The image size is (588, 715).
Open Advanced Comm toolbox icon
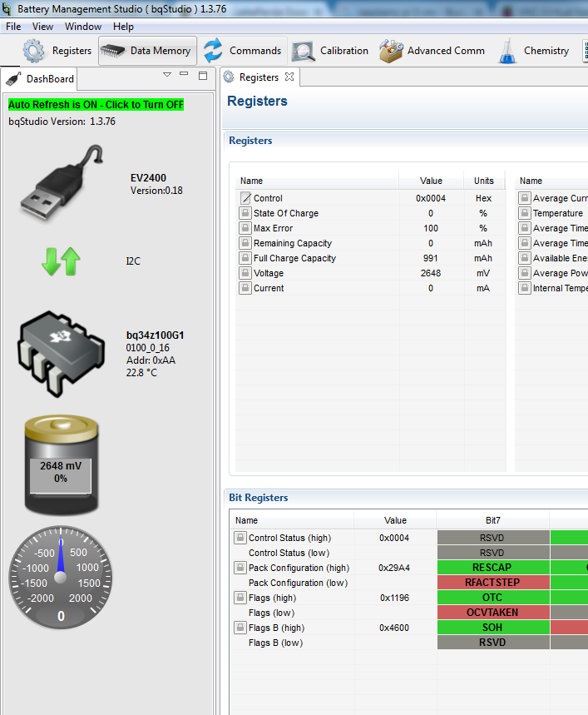(x=391, y=51)
